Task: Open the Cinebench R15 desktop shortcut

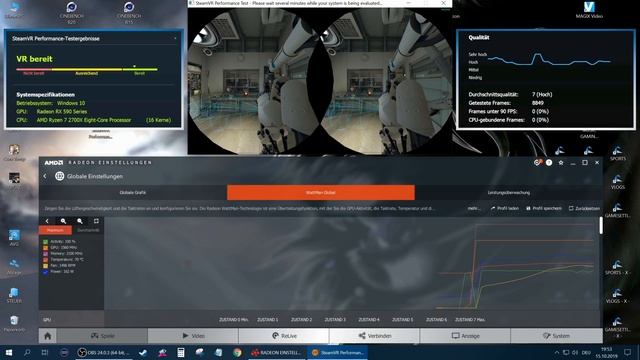Action: tap(129, 12)
